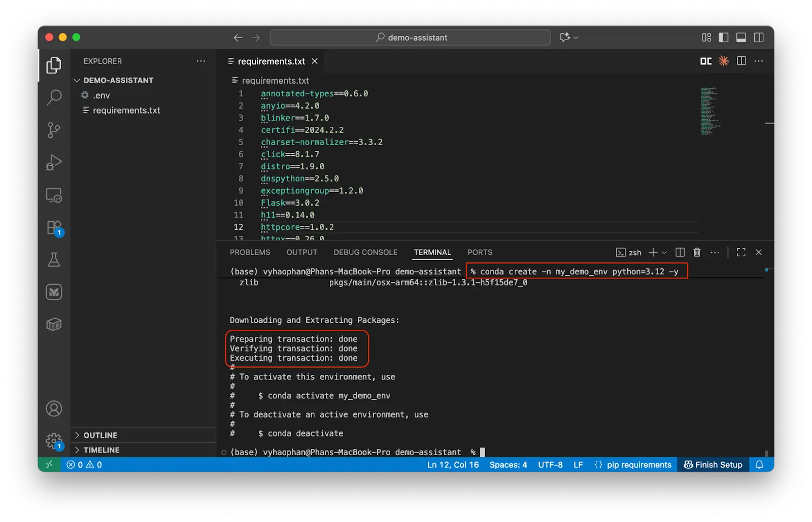
Task: Open the Testing flask view
Action: (54, 260)
